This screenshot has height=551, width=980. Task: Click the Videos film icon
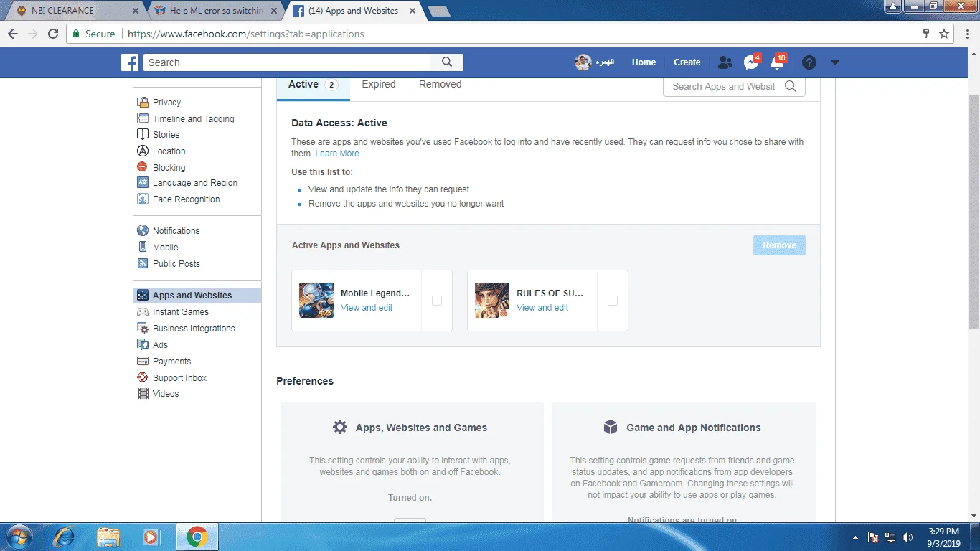(142, 394)
